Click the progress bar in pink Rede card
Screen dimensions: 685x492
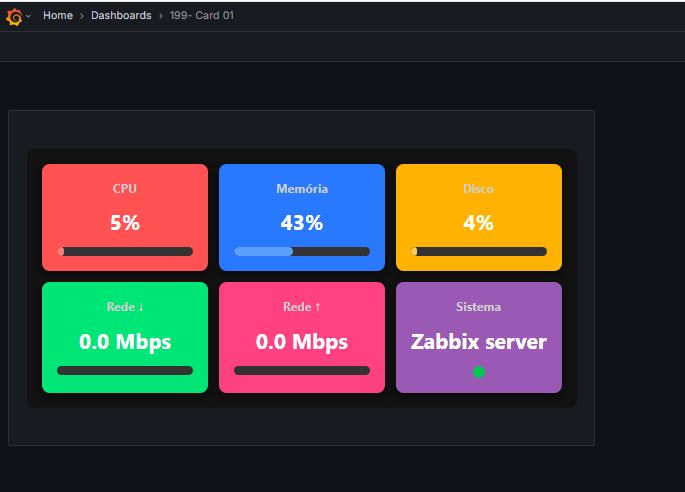click(302, 371)
